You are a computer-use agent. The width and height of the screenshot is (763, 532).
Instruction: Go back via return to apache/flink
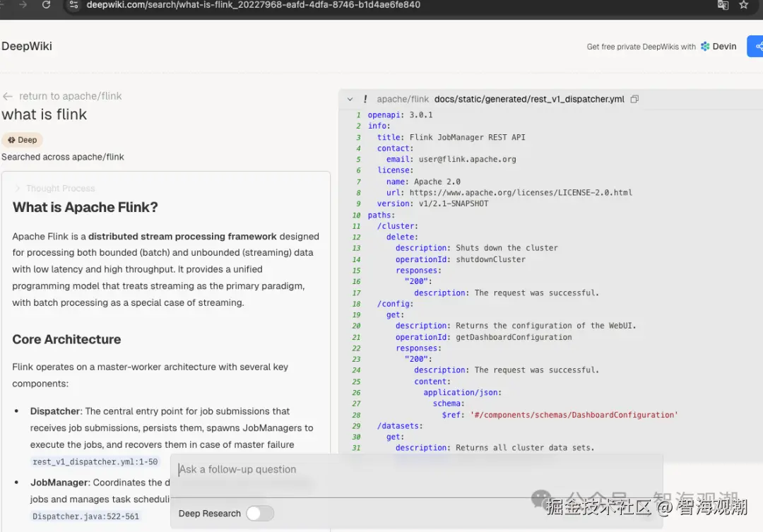tap(70, 96)
